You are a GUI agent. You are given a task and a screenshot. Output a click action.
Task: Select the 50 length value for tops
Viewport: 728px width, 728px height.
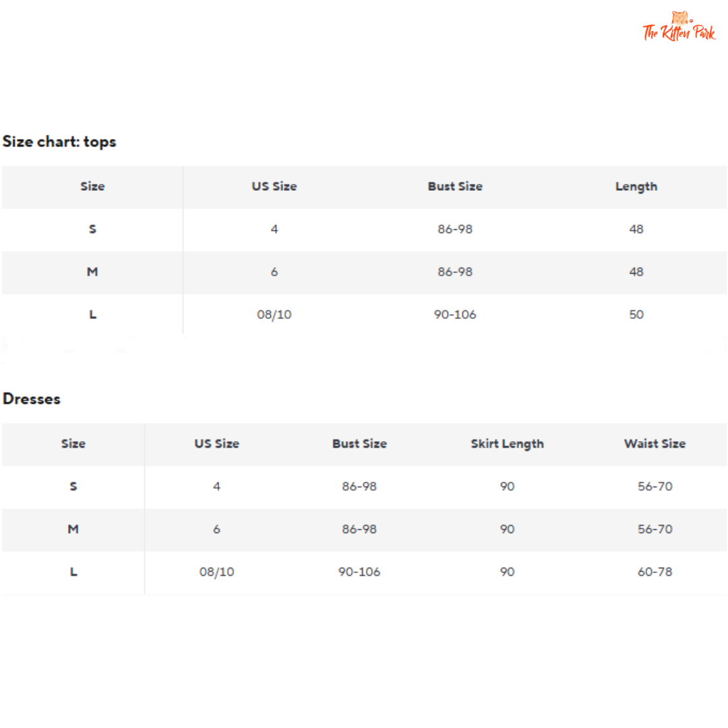tap(636, 315)
